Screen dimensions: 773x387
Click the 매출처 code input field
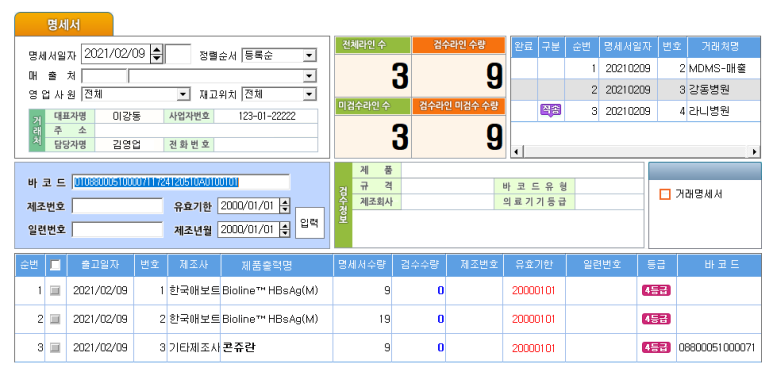pyautogui.click(x=104, y=76)
